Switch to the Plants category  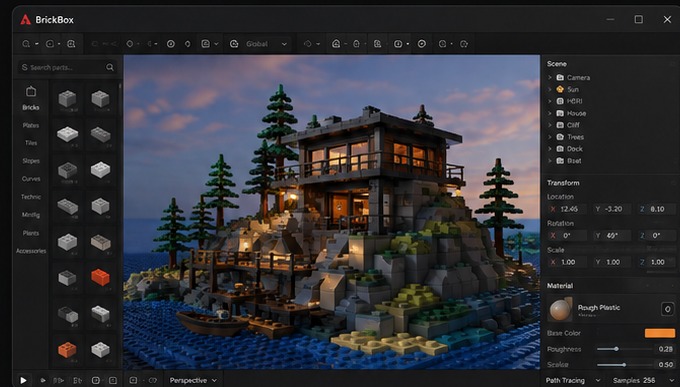click(x=31, y=233)
